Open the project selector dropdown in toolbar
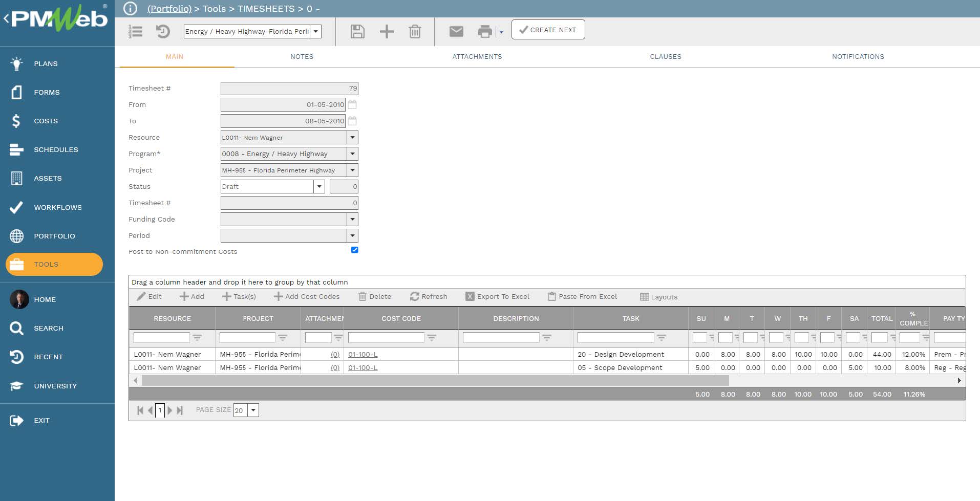 pyautogui.click(x=316, y=31)
